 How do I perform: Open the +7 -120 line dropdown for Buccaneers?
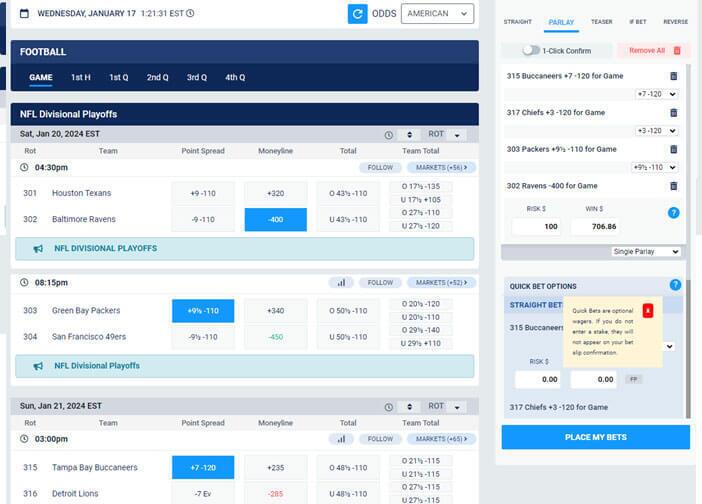656,94
